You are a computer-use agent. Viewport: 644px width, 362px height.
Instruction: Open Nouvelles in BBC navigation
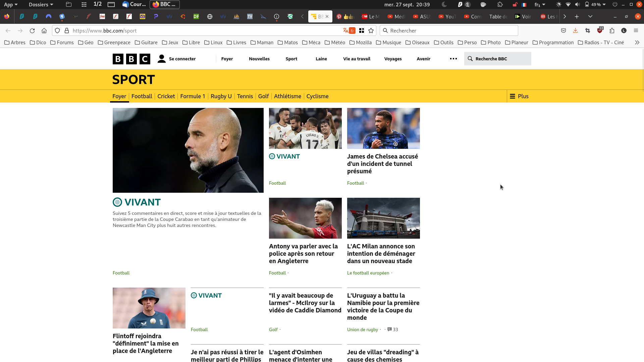259,59
